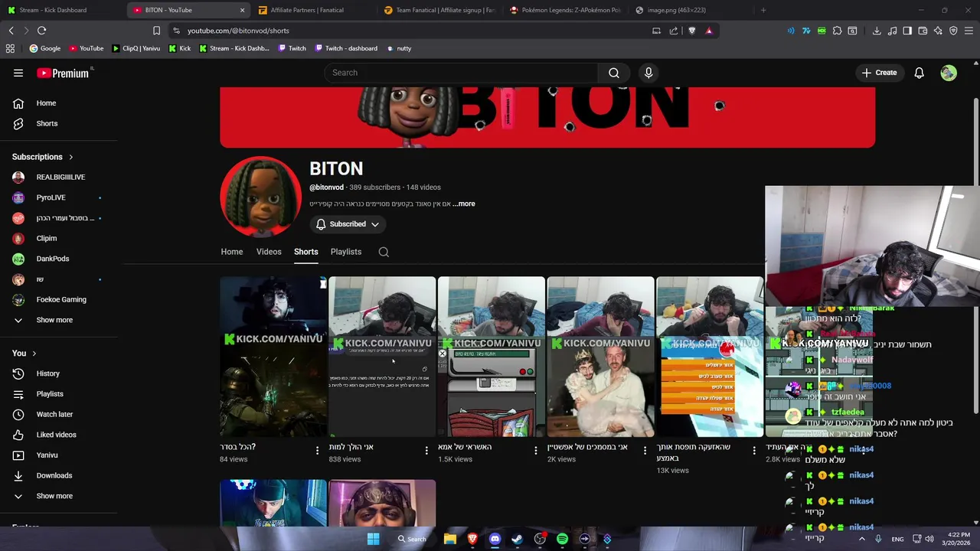This screenshot has width=980, height=551.
Task: Open the Windows Start menu
Action: [x=373, y=539]
